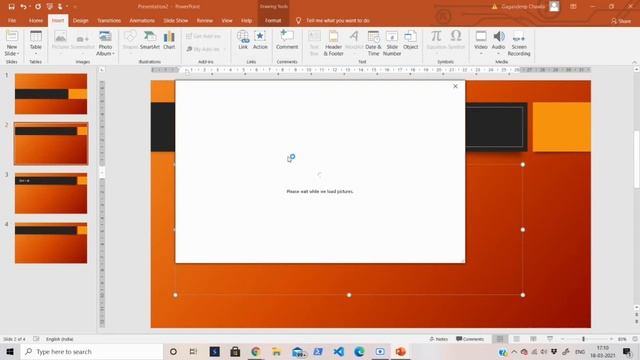640x360 pixels.
Task: Select slide 3 thumbnail
Action: (51, 193)
